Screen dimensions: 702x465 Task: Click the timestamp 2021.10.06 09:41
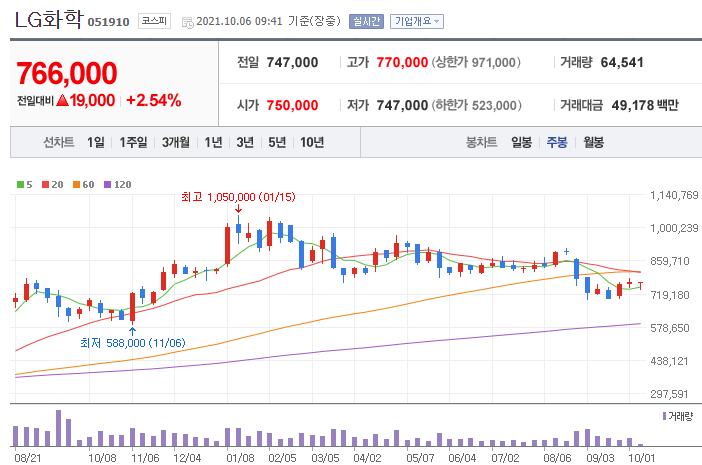[x=240, y=21]
